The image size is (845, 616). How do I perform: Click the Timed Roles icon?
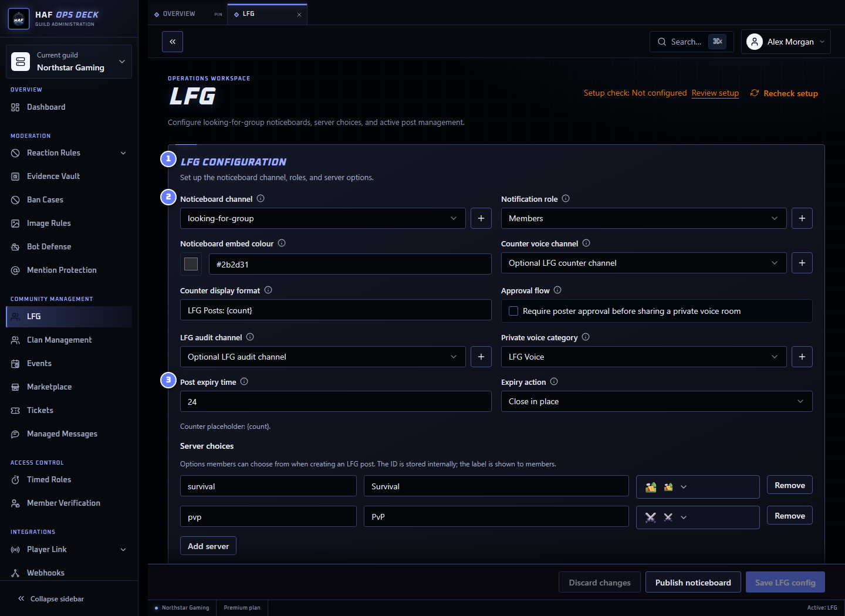pos(15,480)
